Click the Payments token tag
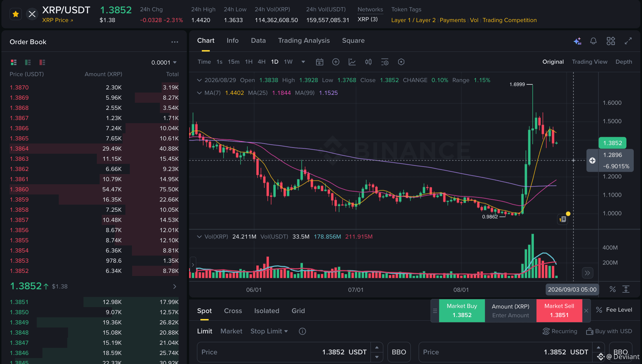Image resolution: width=642 pixels, height=364 pixels. (452, 20)
